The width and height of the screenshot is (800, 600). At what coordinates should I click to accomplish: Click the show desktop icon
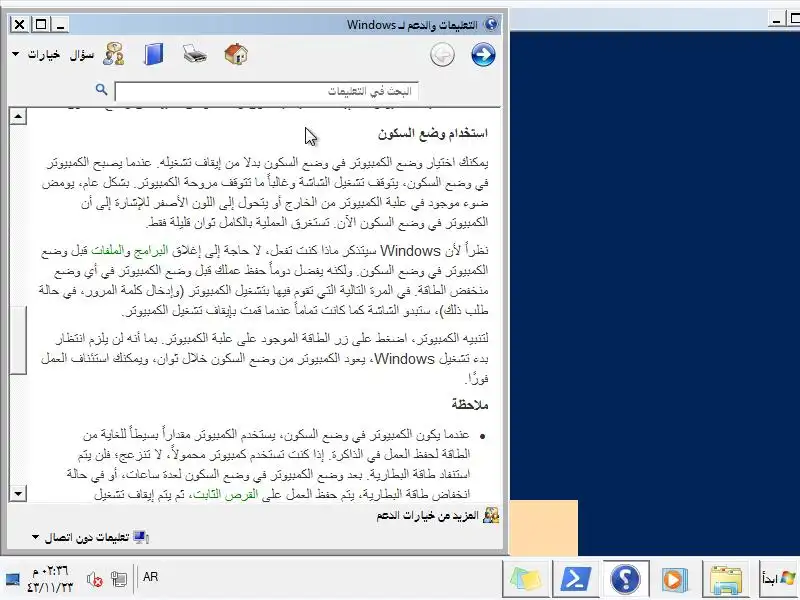13,579
